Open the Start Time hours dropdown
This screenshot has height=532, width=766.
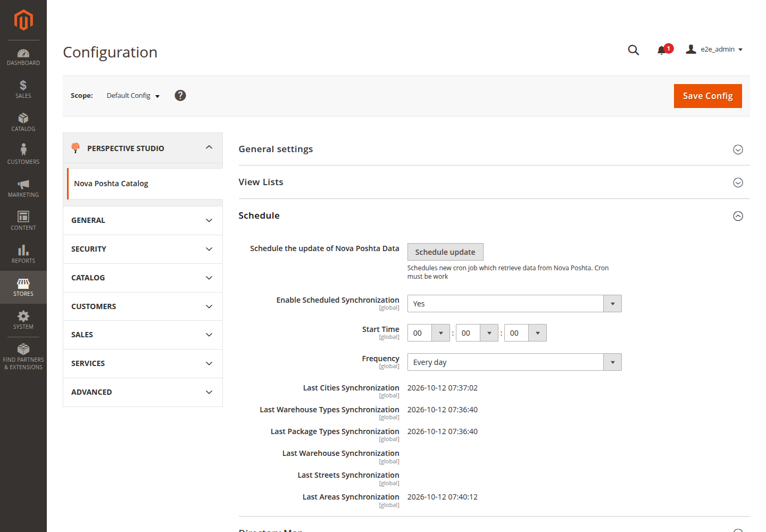pyautogui.click(x=429, y=333)
